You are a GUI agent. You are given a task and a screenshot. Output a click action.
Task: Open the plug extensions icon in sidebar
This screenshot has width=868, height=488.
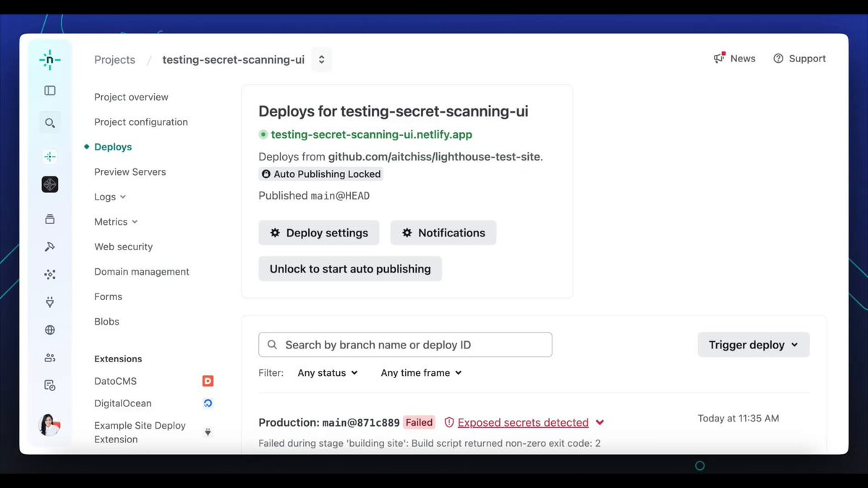point(50,302)
